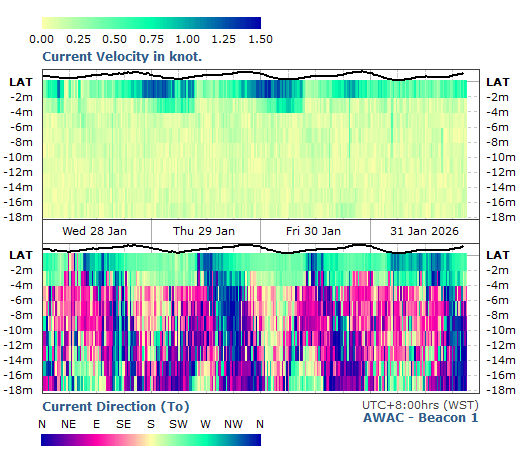This screenshot has width=521, height=462.
Task: Click '-14m' on velocity chart right axis
Action: click(x=501, y=187)
